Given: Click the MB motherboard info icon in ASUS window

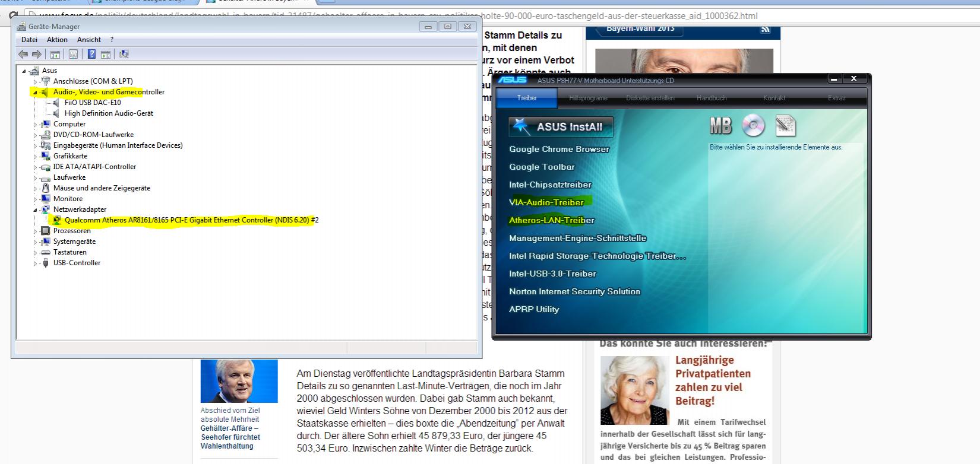Looking at the screenshot, I should (720, 126).
